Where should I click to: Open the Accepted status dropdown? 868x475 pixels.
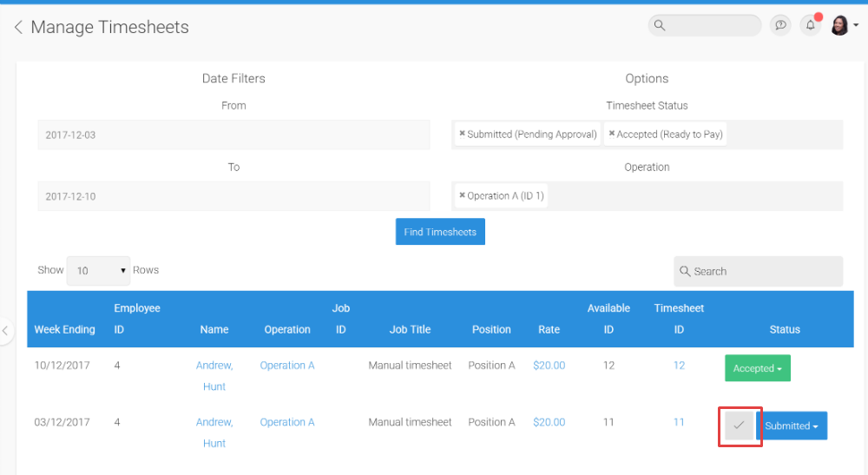click(757, 368)
